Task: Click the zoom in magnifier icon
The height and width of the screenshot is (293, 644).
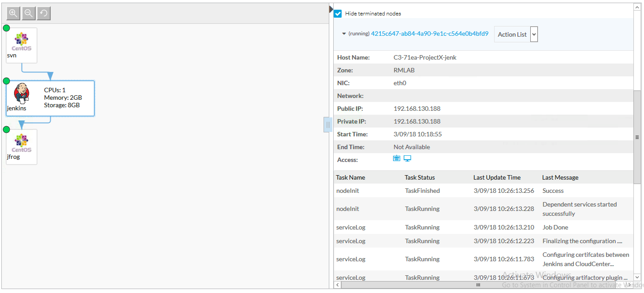Action: pyautogui.click(x=13, y=13)
